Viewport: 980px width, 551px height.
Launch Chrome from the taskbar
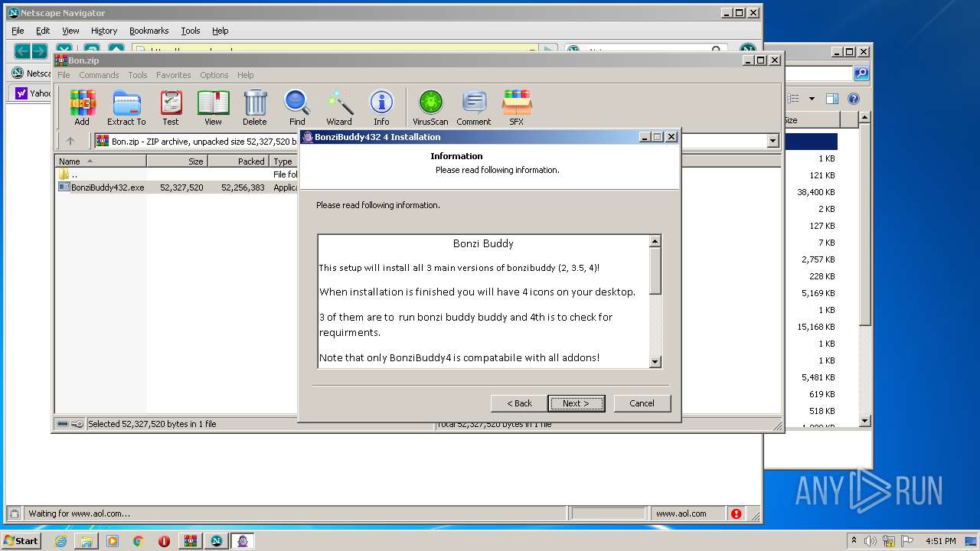click(x=138, y=541)
